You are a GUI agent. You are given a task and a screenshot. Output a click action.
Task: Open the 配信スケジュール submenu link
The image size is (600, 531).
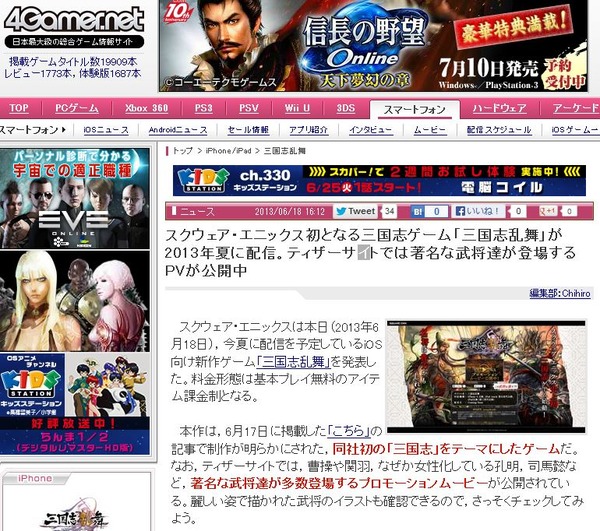tap(499, 130)
